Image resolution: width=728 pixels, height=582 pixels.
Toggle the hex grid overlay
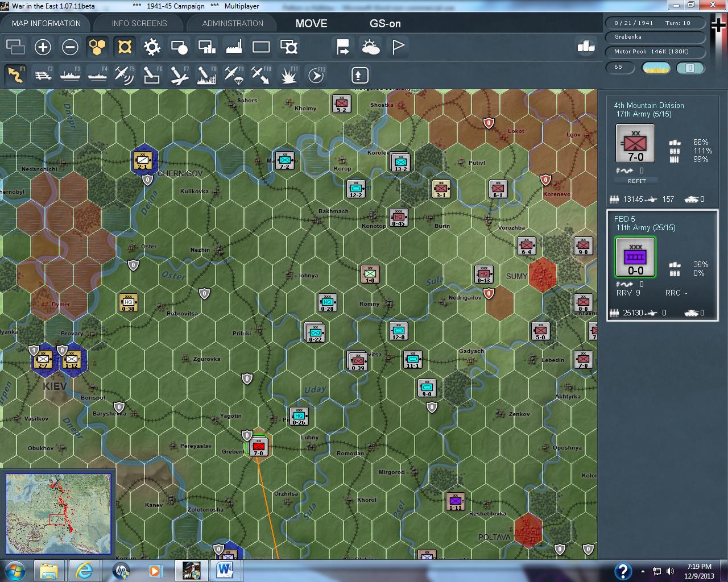coord(97,47)
